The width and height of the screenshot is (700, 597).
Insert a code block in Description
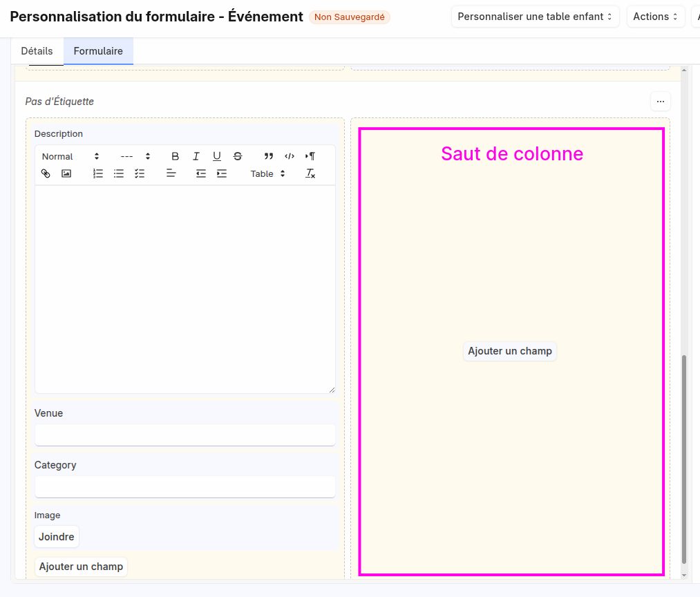[x=290, y=156]
